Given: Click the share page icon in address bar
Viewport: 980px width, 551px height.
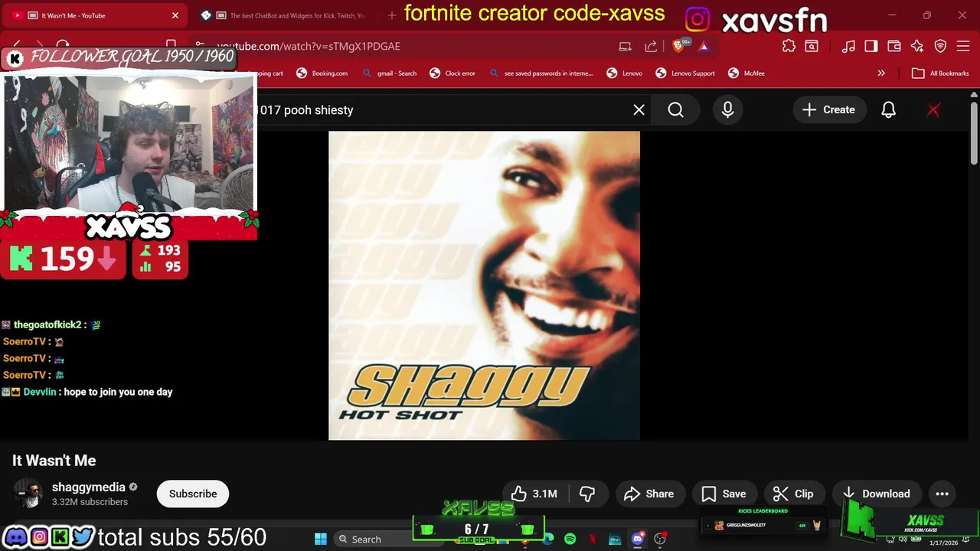Looking at the screenshot, I should [x=651, y=47].
